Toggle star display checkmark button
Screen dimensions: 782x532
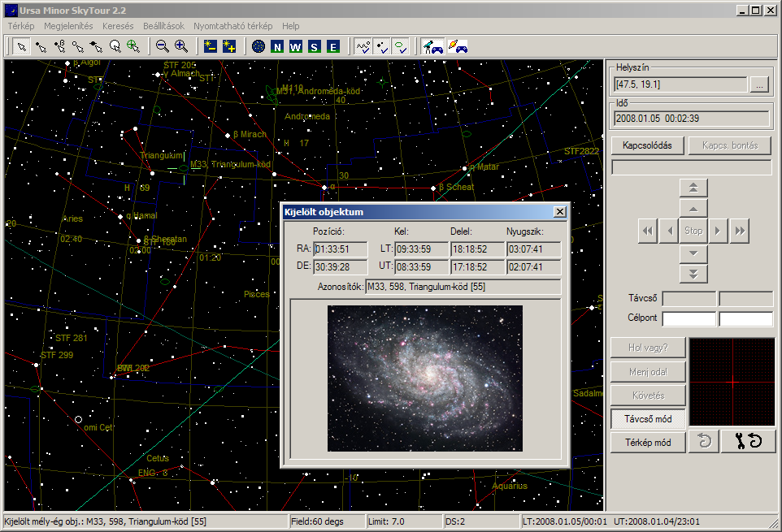pos(382,46)
